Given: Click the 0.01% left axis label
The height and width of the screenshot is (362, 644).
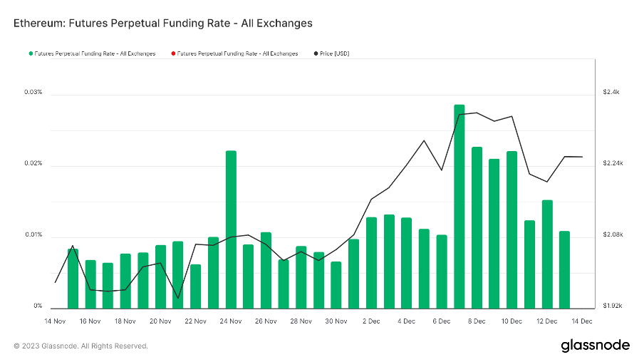Looking at the screenshot, I should click(33, 235).
